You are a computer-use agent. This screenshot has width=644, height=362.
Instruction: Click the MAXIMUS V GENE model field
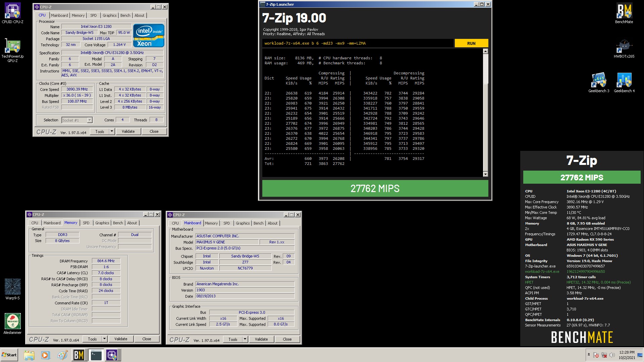227,242
